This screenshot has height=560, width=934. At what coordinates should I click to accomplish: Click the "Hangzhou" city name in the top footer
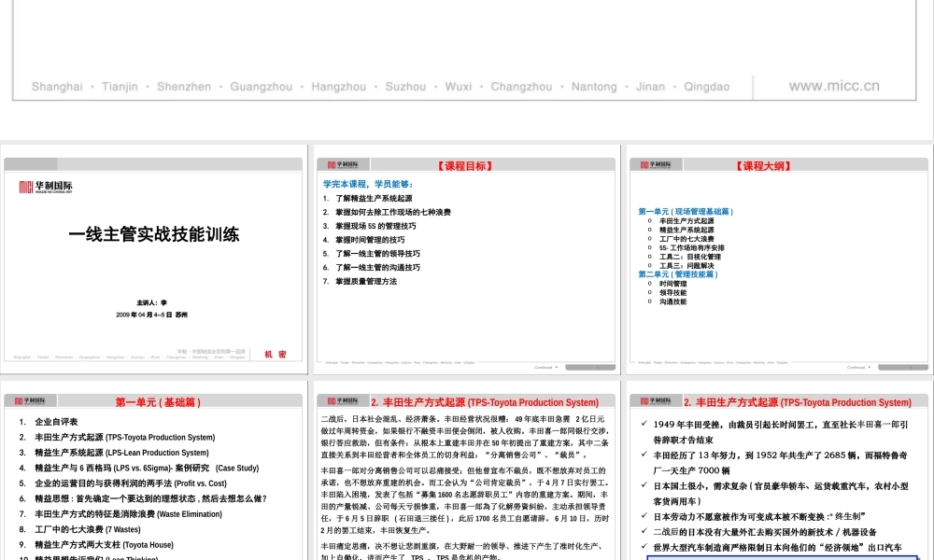click(x=339, y=87)
